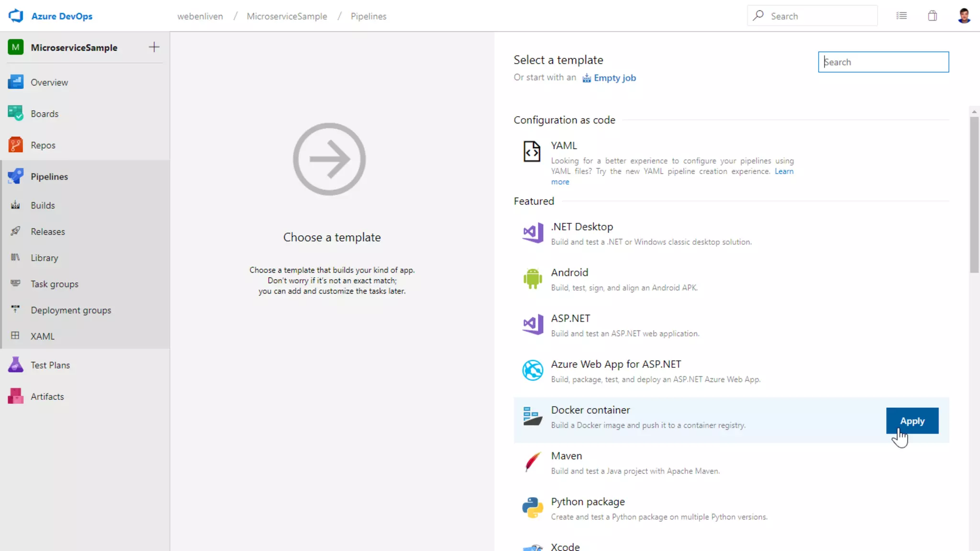Select the Android template icon
The width and height of the screenshot is (980, 551).
(532, 279)
